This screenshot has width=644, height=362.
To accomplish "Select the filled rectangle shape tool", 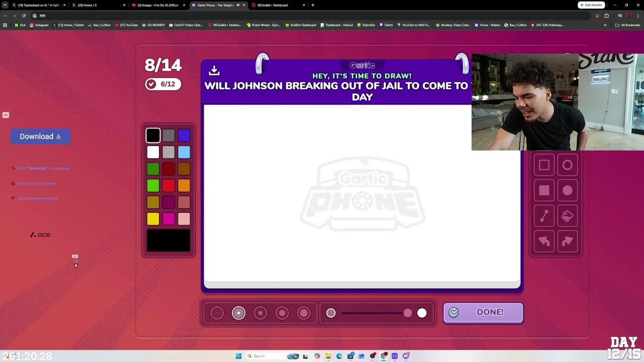I will [544, 191].
